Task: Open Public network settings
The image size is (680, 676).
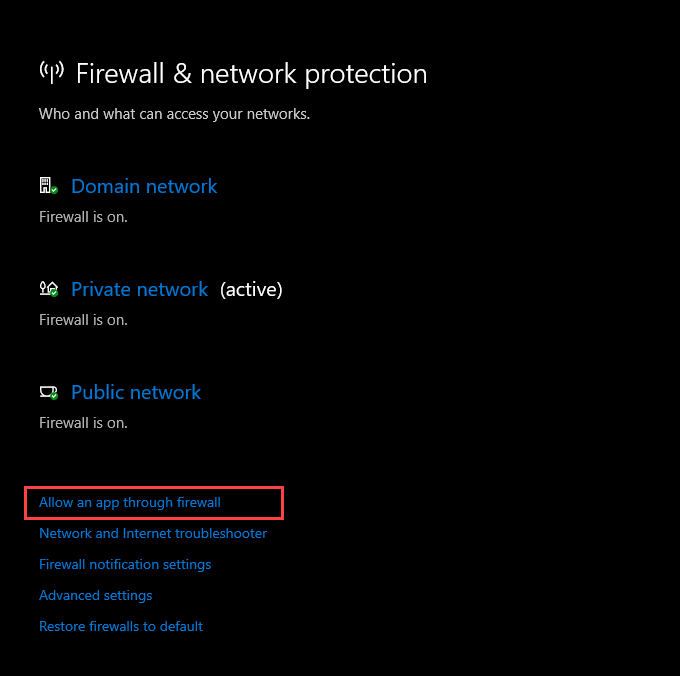Action: coord(136,393)
